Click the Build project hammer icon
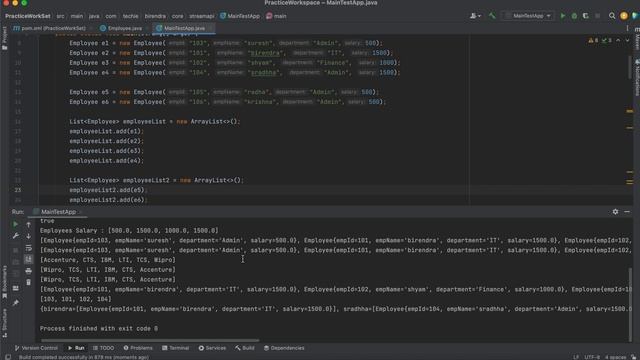 [492, 16]
